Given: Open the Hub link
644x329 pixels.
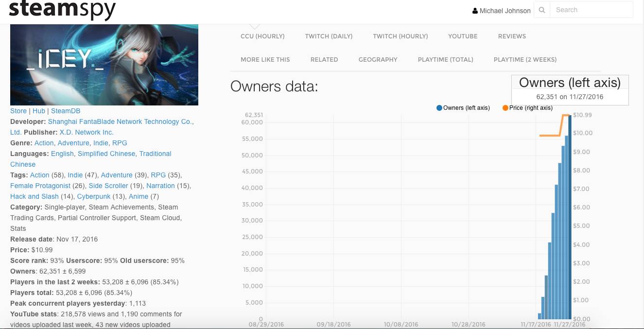Looking at the screenshot, I should click(x=39, y=111).
